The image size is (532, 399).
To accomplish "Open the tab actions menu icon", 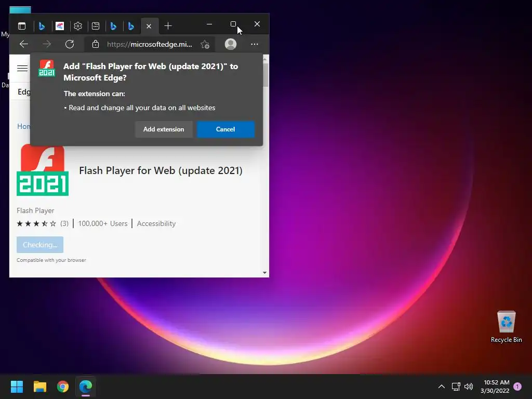I will click(22, 26).
